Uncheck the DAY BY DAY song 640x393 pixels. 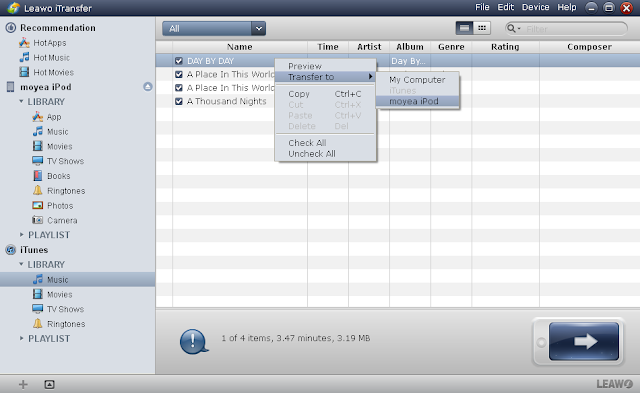point(179,61)
